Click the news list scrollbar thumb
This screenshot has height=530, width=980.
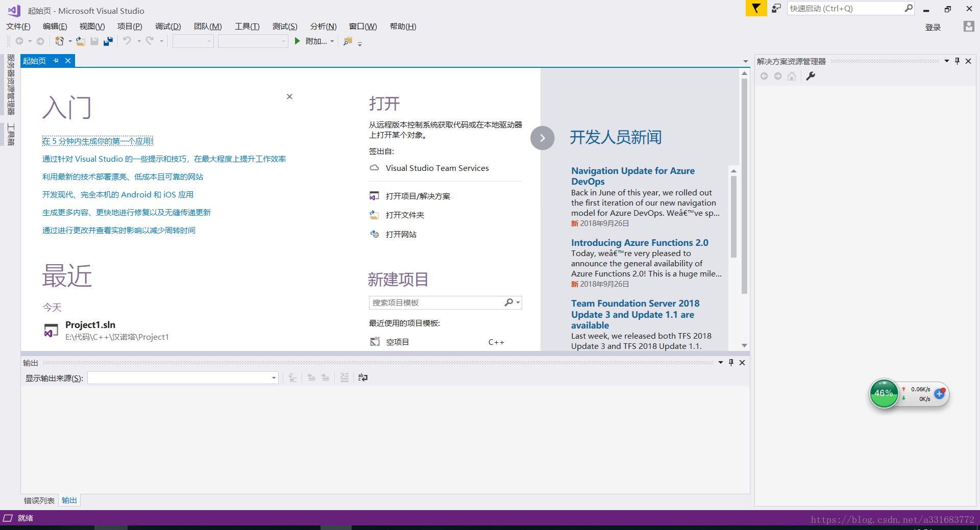(x=733, y=217)
